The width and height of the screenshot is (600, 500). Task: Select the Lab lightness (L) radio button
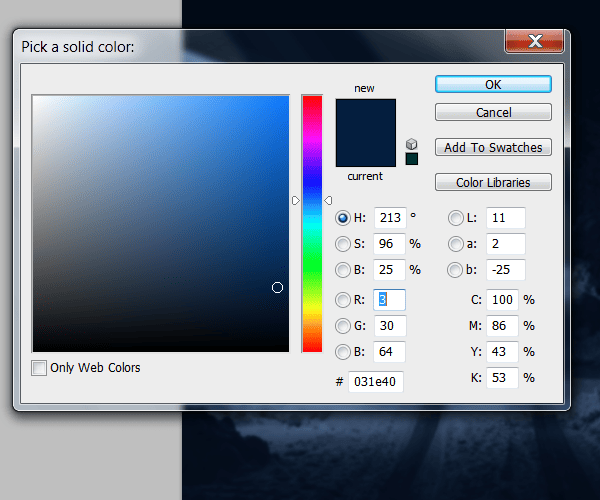456,218
